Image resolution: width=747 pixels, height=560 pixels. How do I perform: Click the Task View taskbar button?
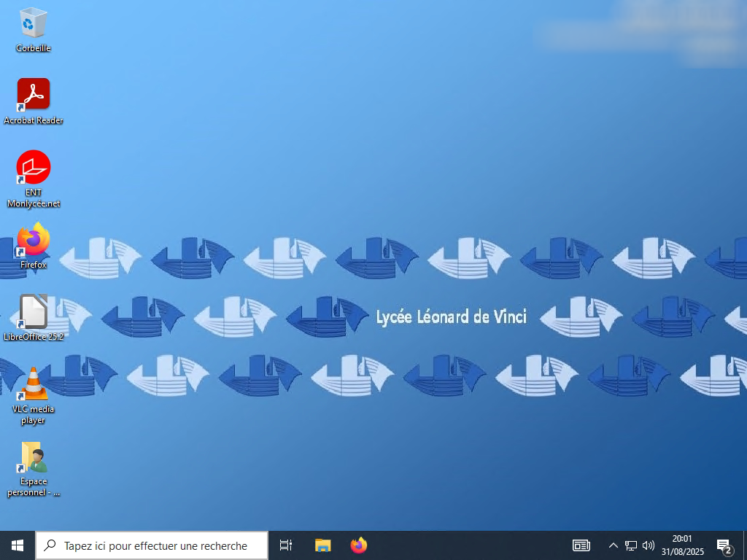(286, 545)
